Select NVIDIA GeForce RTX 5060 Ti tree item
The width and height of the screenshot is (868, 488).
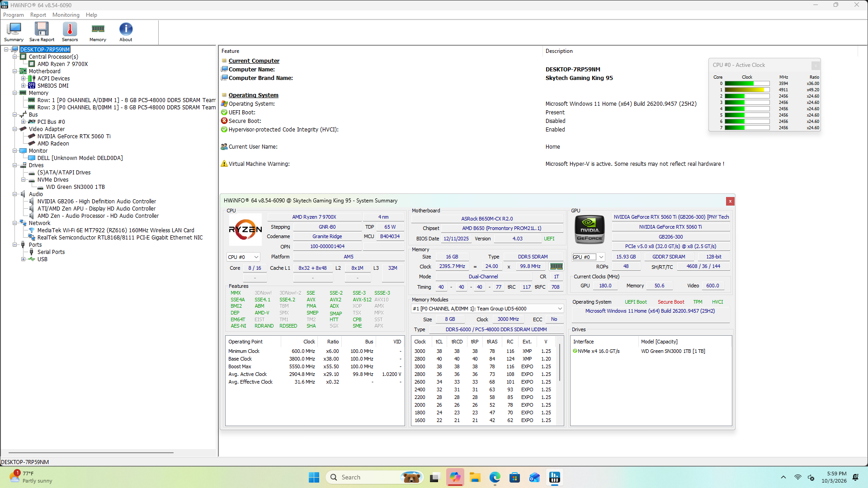(x=74, y=136)
